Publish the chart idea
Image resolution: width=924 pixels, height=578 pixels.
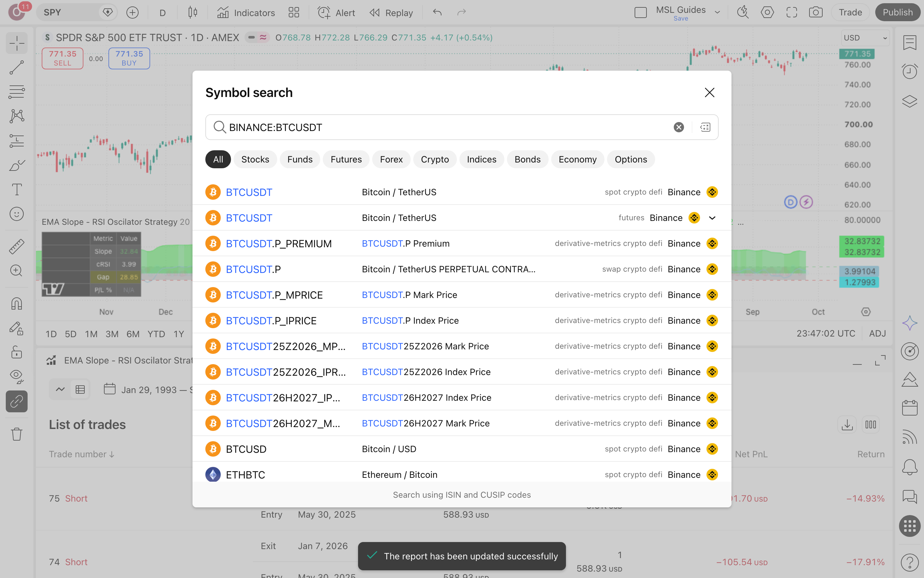898,13
